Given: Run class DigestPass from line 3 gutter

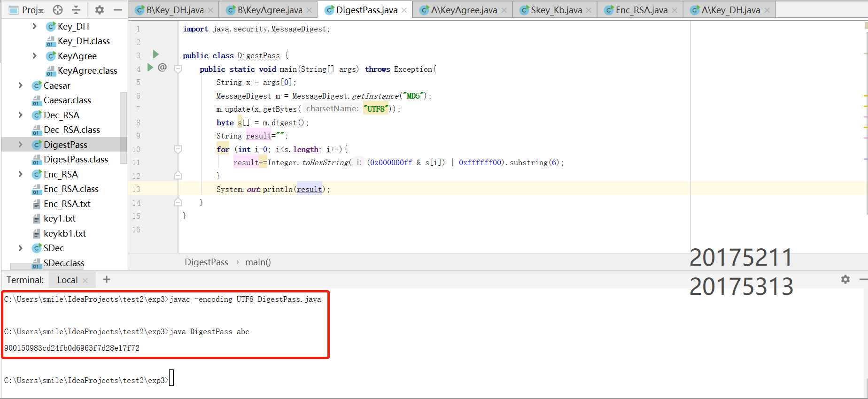Looking at the screenshot, I should pyautogui.click(x=156, y=54).
